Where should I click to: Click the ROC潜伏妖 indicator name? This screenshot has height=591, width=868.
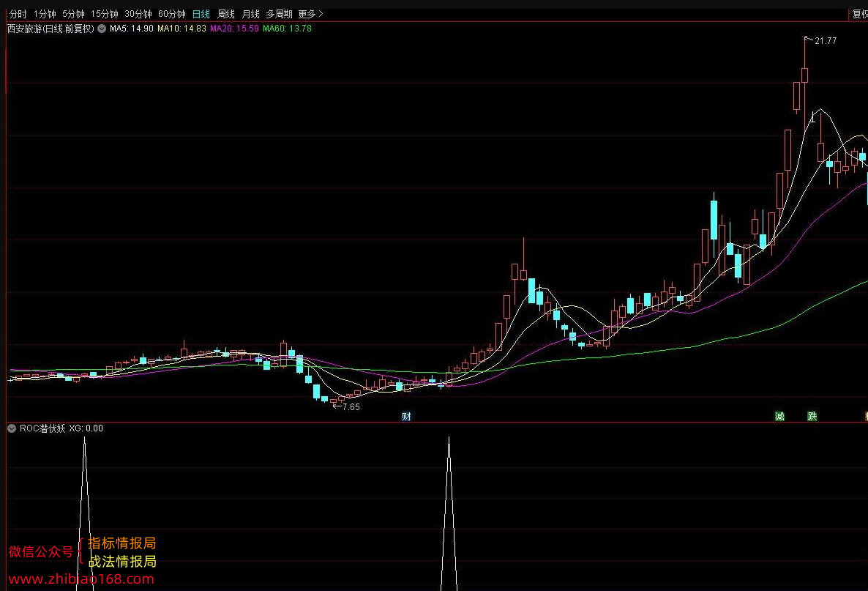42,428
